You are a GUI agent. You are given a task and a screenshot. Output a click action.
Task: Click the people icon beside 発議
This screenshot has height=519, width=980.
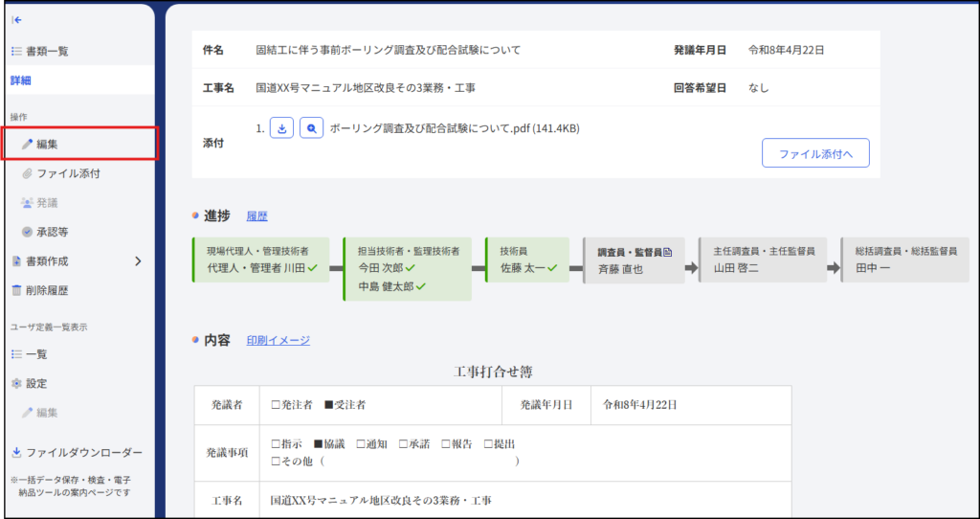tap(27, 203)
